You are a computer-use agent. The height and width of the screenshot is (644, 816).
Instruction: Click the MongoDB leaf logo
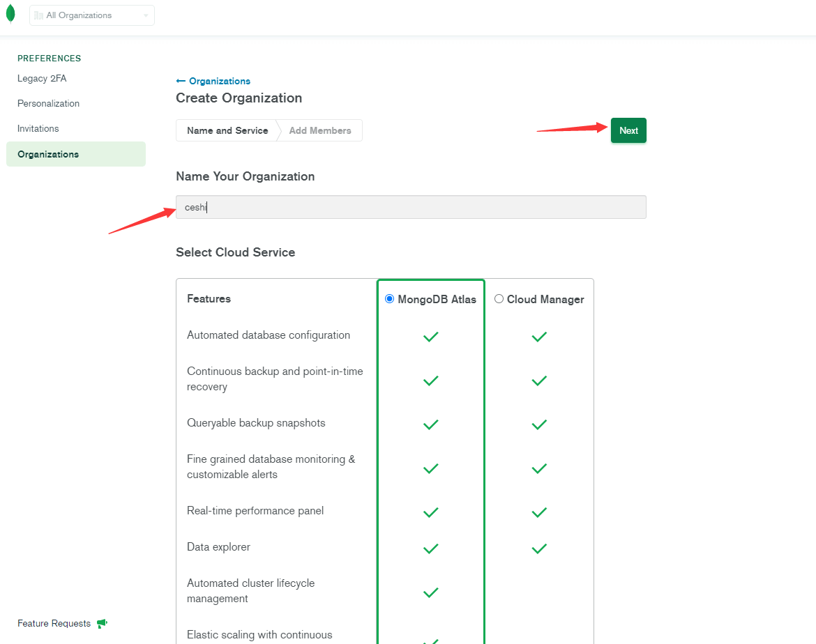(x=10, y=15)
